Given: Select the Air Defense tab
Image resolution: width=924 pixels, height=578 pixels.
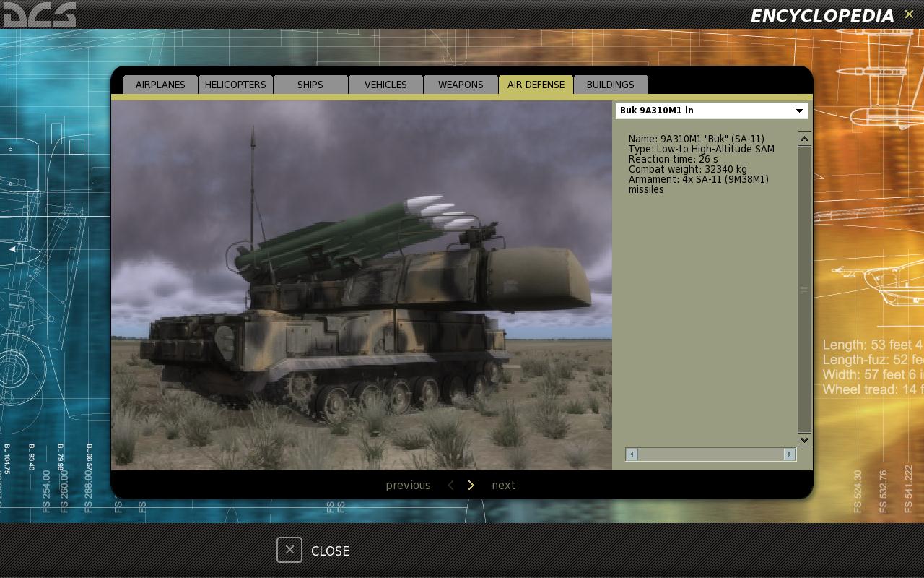Looking at the screenshot, I should (536, 85).
